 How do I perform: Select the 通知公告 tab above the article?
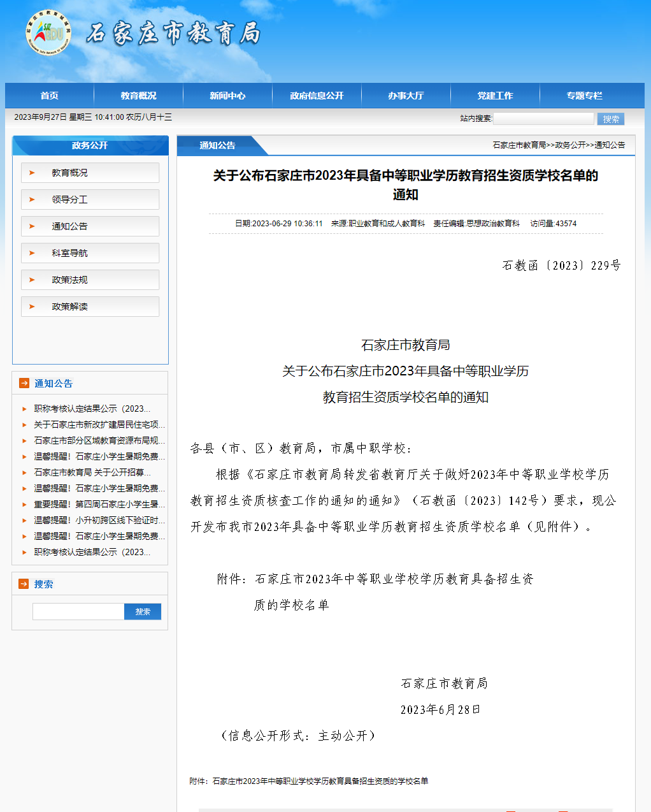(x=217, y=145)
